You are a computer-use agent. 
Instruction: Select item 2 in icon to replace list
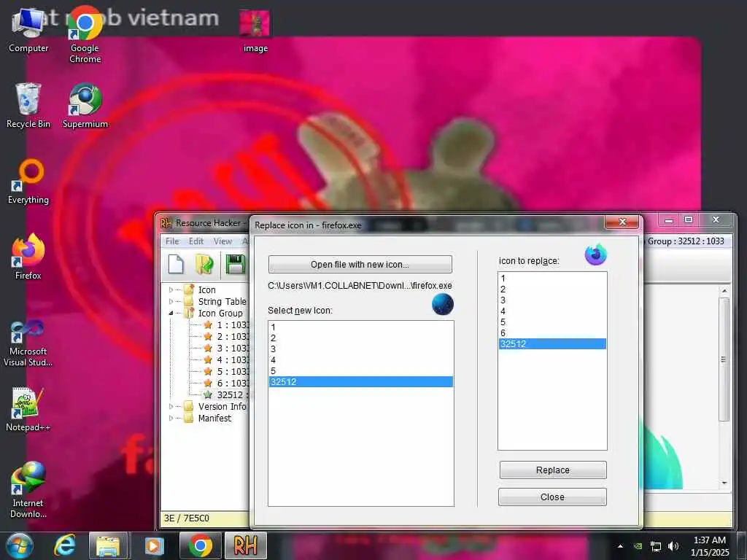(x=552, y=289)
